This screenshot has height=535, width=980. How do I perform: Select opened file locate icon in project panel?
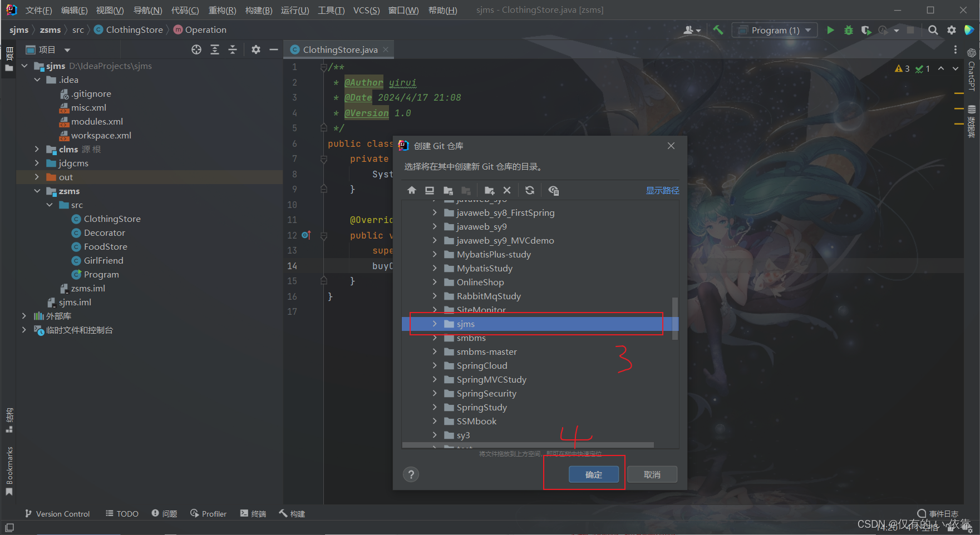196,49
